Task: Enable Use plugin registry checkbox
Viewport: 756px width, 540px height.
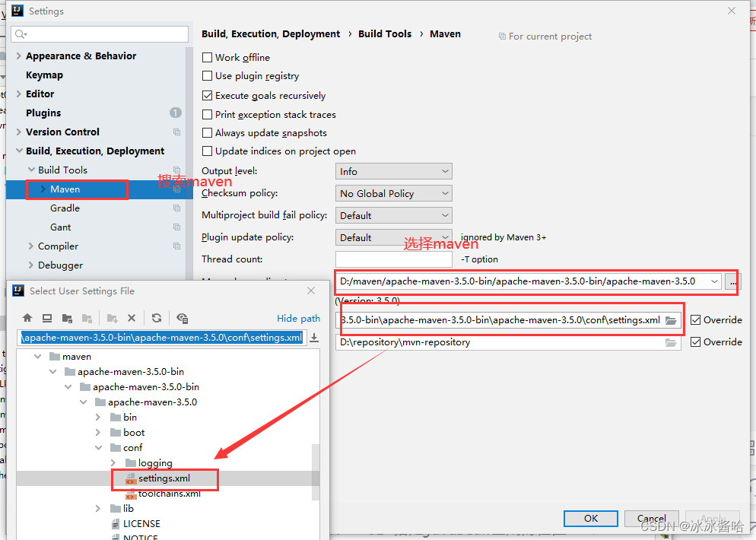Action: [x=208, y=76]
